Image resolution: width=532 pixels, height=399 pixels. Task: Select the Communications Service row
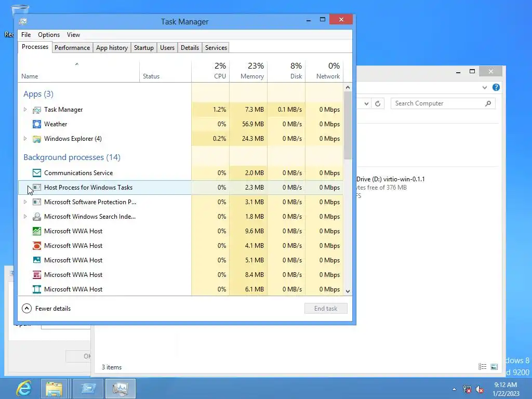(180, 173)
